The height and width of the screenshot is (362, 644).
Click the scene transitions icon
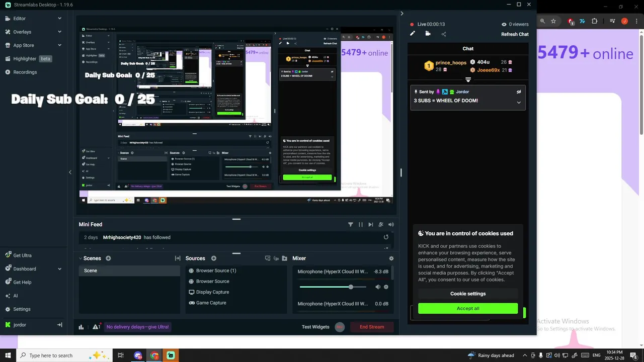click(x=178, y=258)
